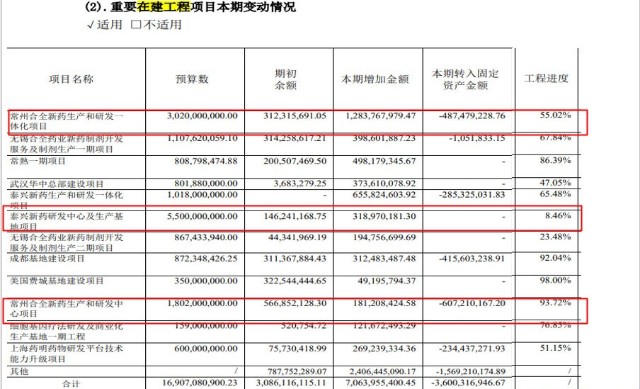This screenshot has width=640, height=389.
Task: Click transfer amount -487,479,228.76
Action: tap(472, 116)
